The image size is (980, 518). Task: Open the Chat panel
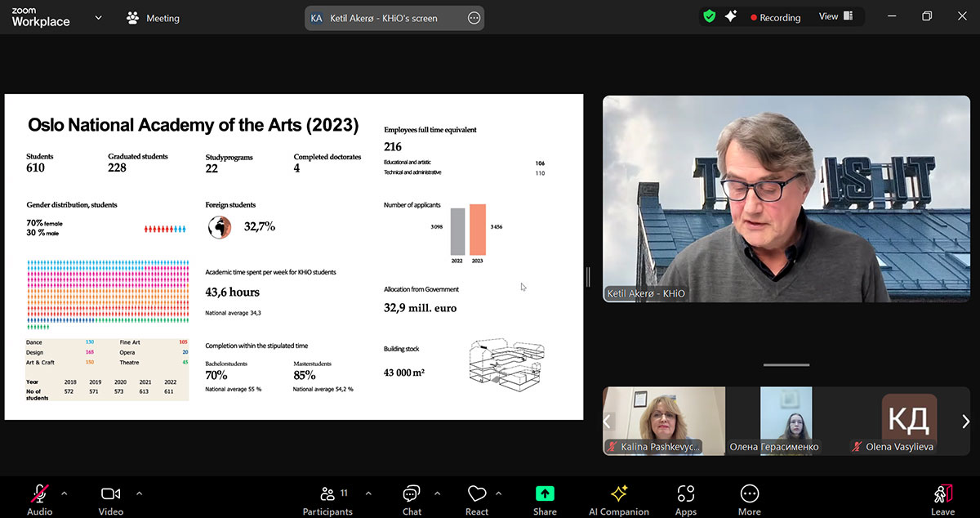coord(412,499)
